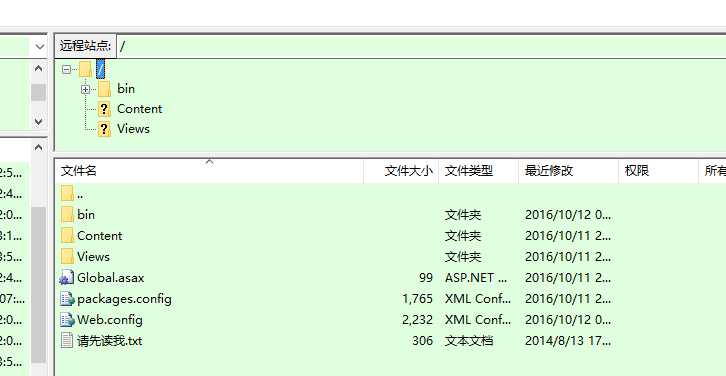Click the Views question-mark folder icon
726x376 pixels.
(x=104, y=129)
